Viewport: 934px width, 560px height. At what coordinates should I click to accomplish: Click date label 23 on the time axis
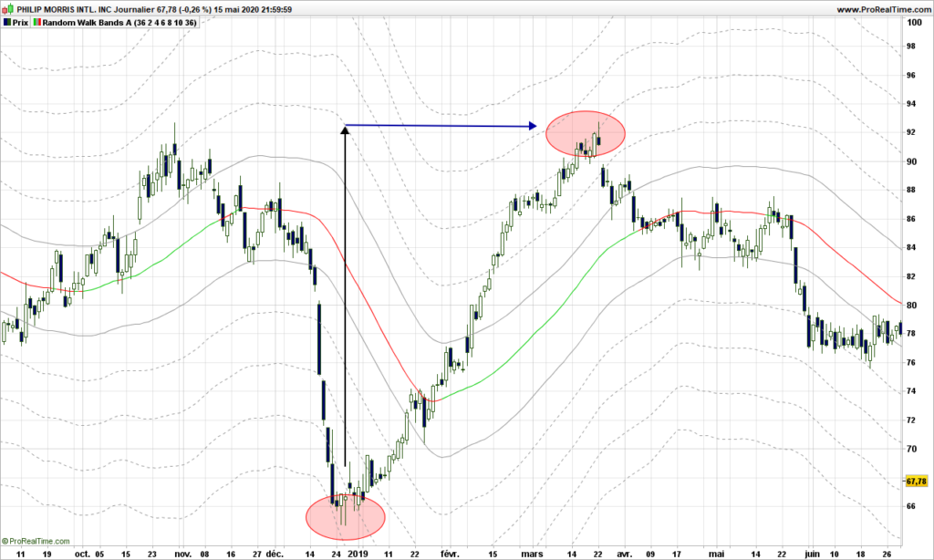click(x=152, y=554)
